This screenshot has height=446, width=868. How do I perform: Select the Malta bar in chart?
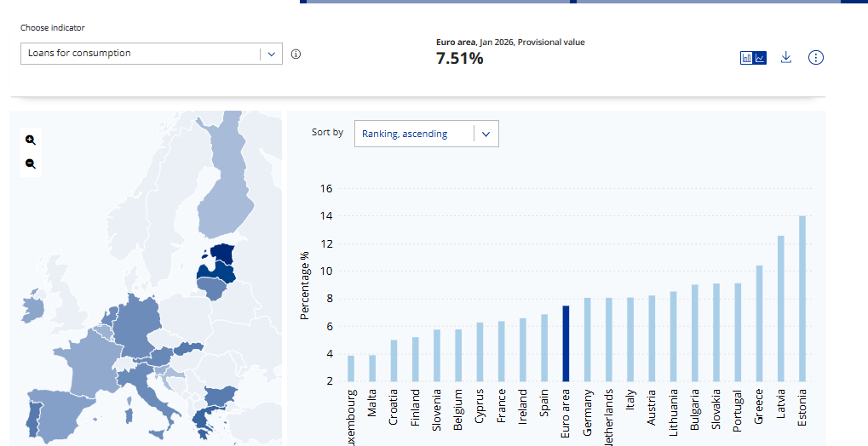[372, 368]
